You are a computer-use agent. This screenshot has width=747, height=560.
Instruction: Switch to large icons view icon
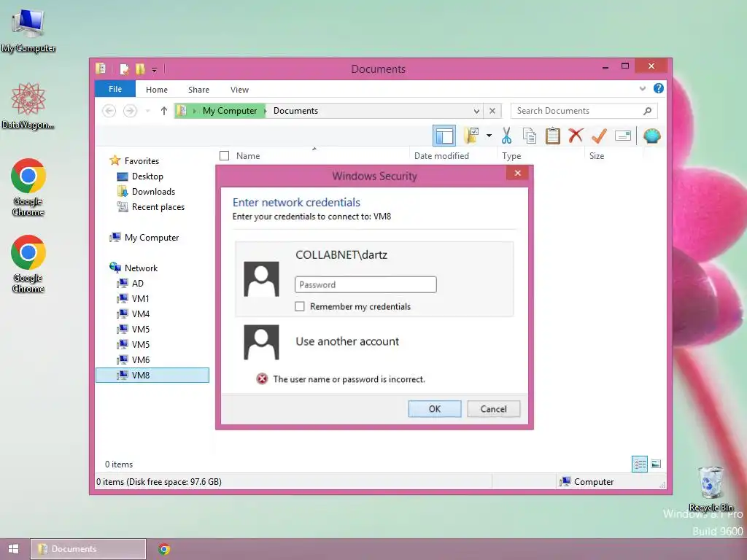click(656, 463)
